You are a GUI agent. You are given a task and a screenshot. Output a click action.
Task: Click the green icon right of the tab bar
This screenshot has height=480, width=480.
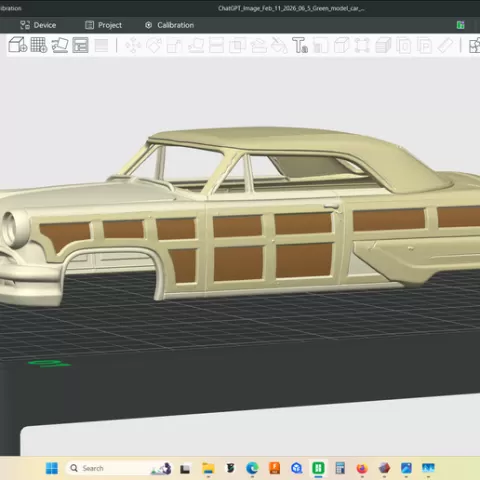point(460,25)
